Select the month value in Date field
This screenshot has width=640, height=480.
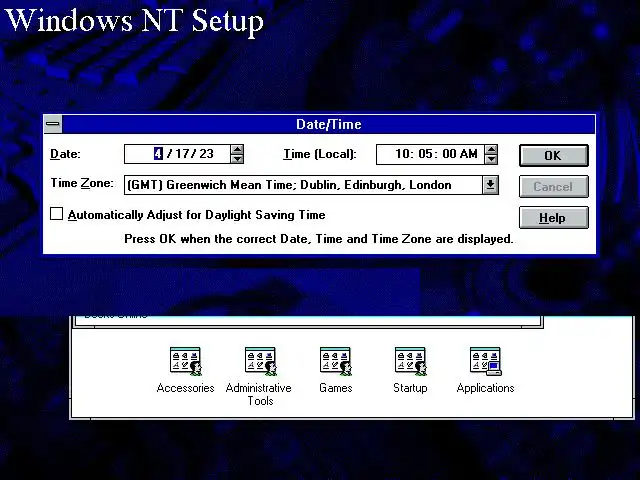(158, 154)
